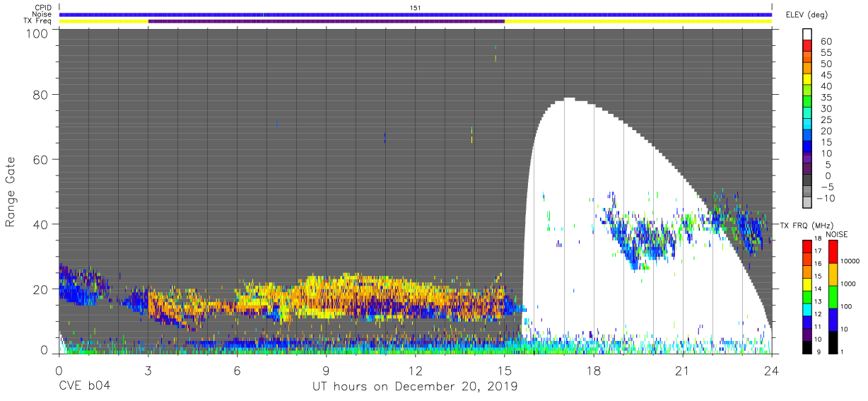Click the '24' tick on the UT hours axis
The width and height of the screenshot is (868, 401).
771,370
